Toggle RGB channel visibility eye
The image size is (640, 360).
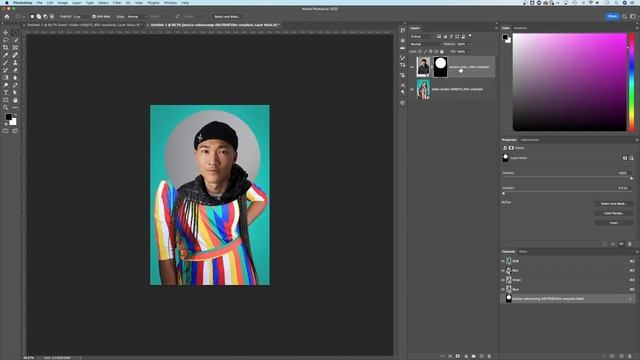pos(503,261)
